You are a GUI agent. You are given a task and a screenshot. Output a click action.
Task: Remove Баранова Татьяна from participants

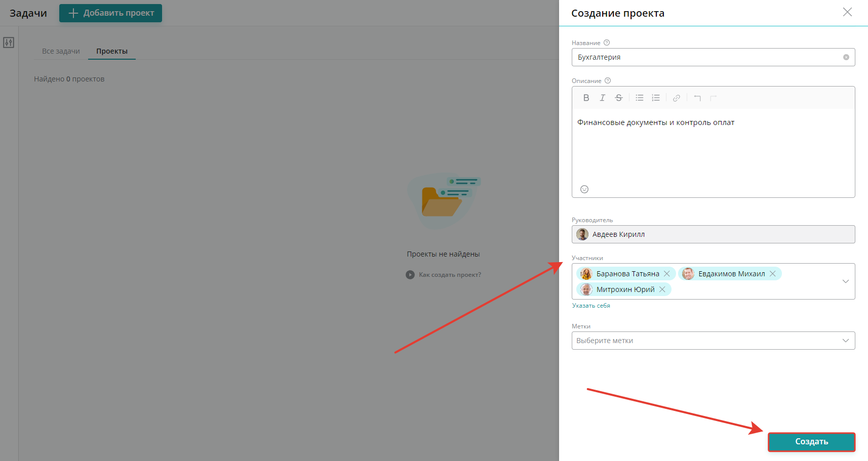[667, 274]
